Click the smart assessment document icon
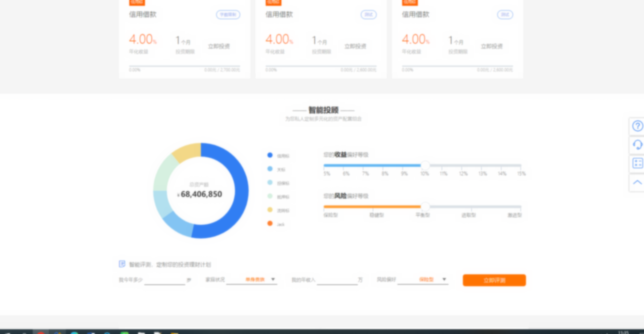The width and height of the screenshot is (644, 334). click(x=122, y=264)
